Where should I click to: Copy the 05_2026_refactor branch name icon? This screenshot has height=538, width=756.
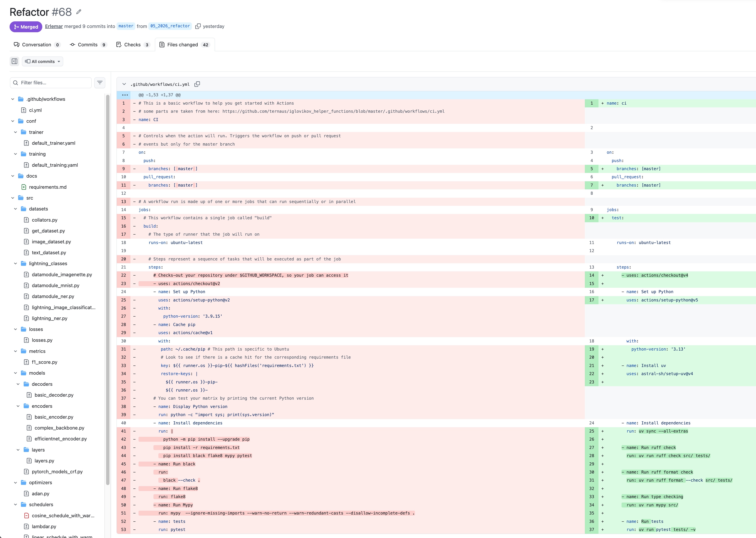coord(198,26)
